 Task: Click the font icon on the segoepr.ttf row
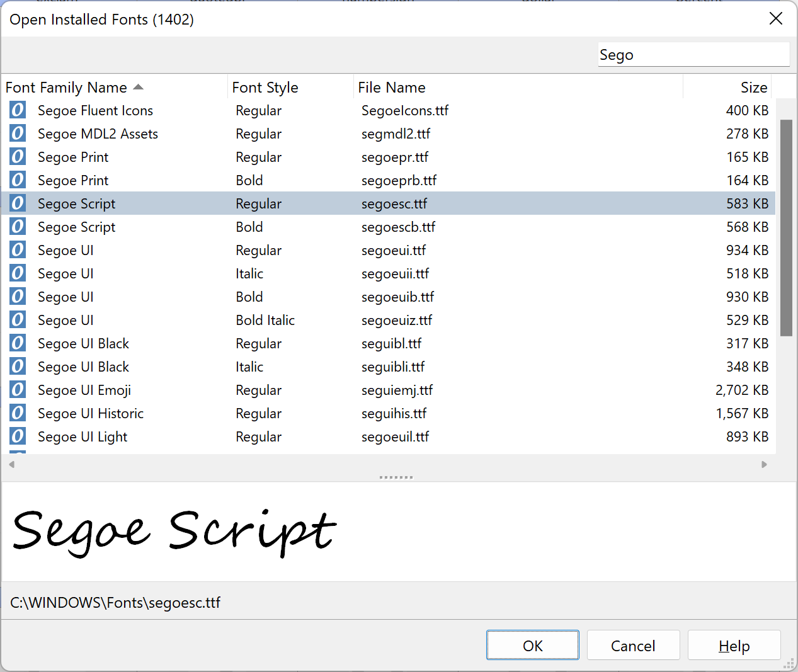[x=18, y=157]
